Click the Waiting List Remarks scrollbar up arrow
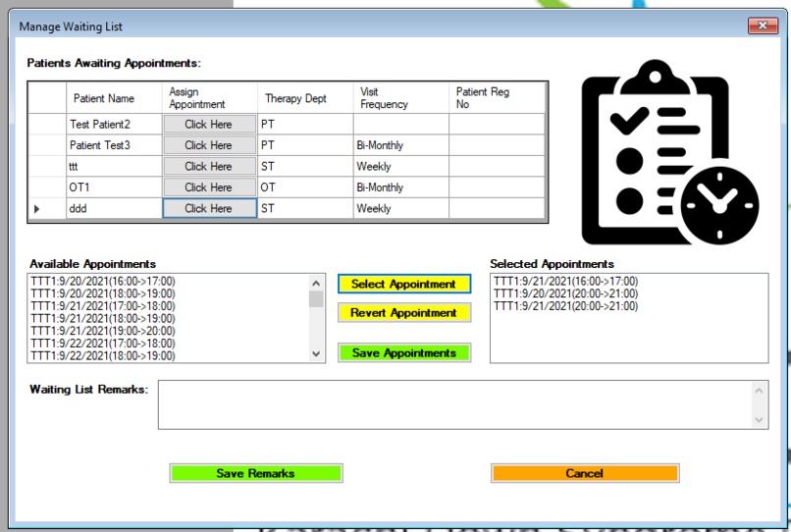Viewport: 791px width, 532px height. point(759,391)
